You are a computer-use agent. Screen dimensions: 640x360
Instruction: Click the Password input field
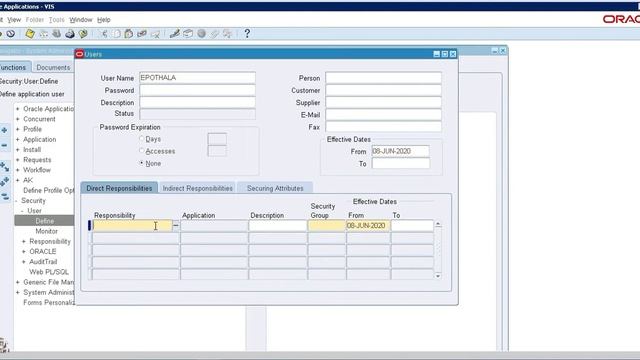click(198, 90)
